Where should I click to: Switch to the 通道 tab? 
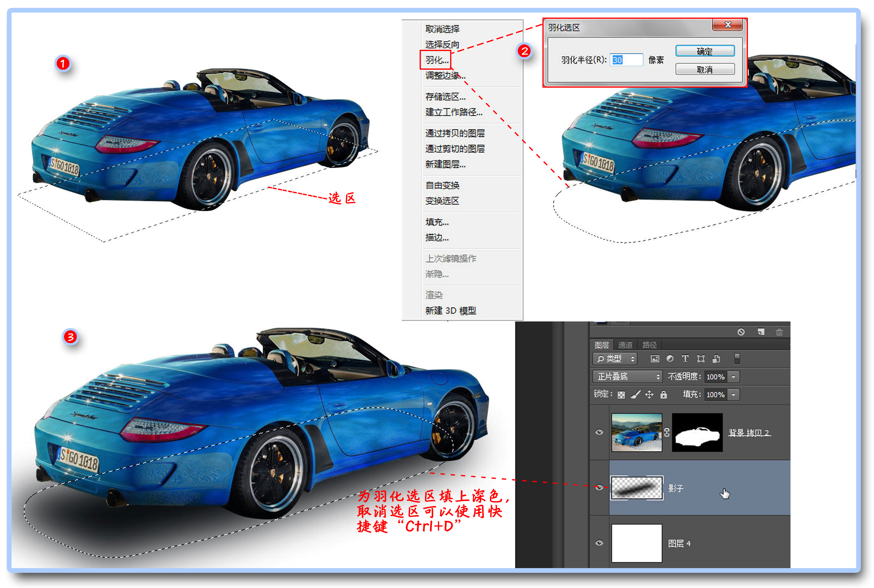625,345
